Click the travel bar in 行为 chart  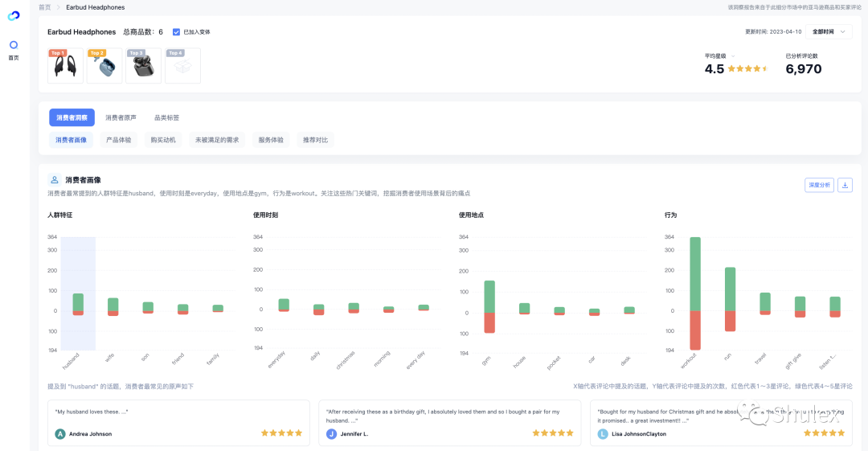point(765,304)
